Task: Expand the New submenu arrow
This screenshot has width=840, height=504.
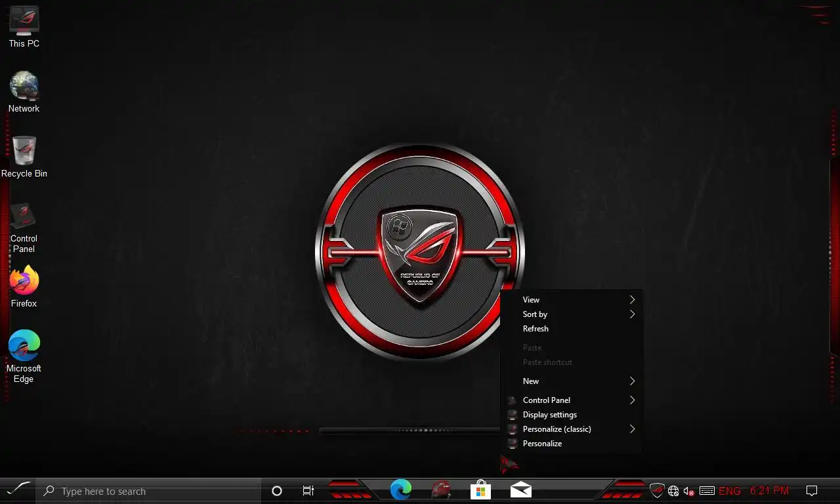Action: point(633,381)
